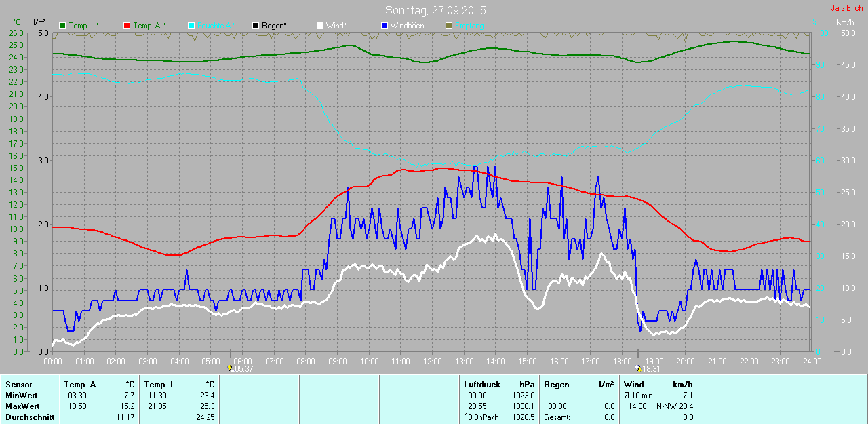Click the 'Durchschnitt' row header
This screenshot has height=424, width=868.
pos(30,417)
